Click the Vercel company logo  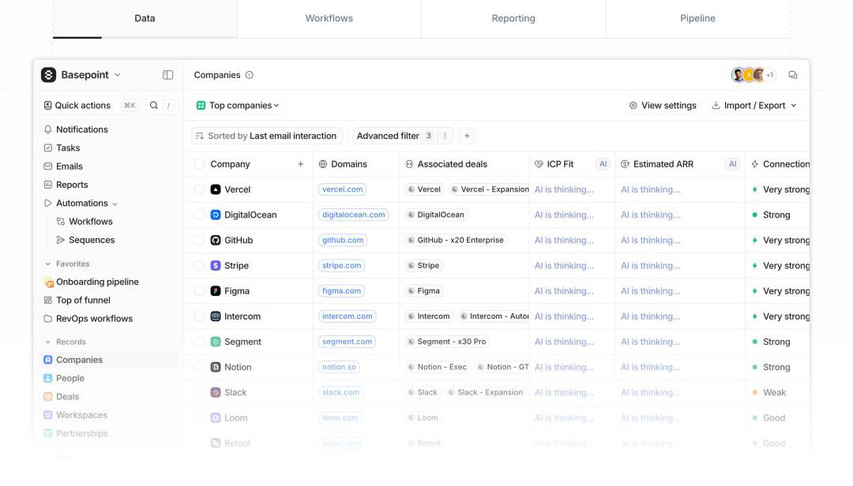pos(215,189)
